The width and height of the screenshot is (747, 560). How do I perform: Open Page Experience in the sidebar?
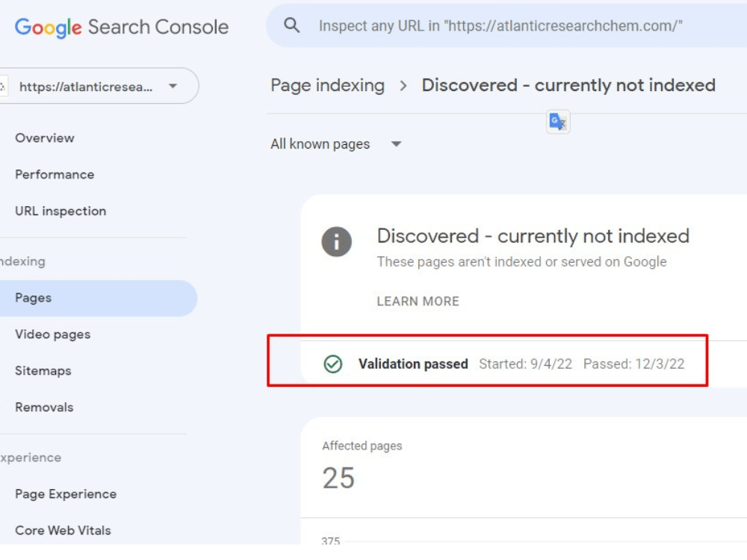point(66,494)
